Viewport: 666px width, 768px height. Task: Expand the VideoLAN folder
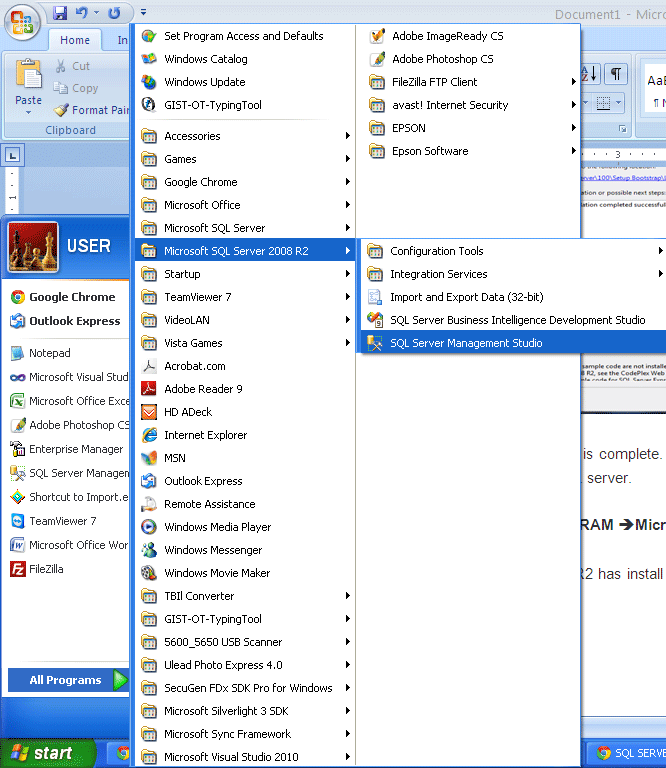[x=244, y=320]
